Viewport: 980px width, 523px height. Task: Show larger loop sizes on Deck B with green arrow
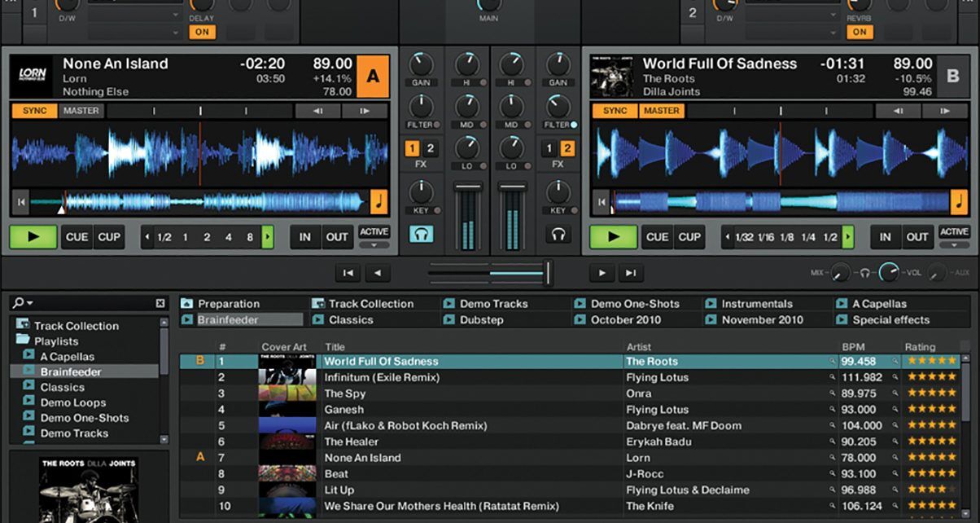pos(848,237)
